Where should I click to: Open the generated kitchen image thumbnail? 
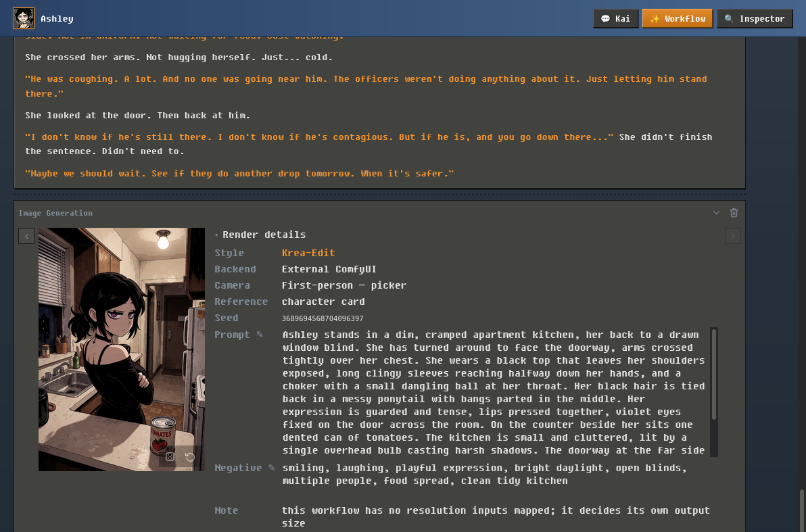pos(121,349)
